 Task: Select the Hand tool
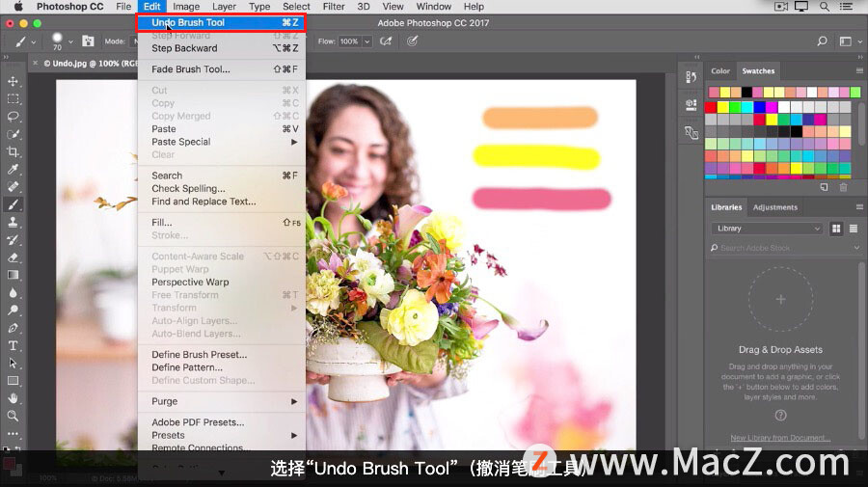pos(13,398)
